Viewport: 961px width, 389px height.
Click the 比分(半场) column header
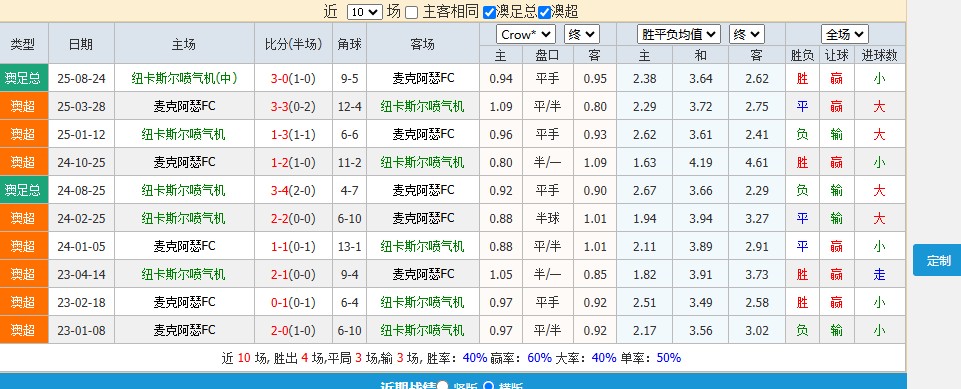pos(293,43)
